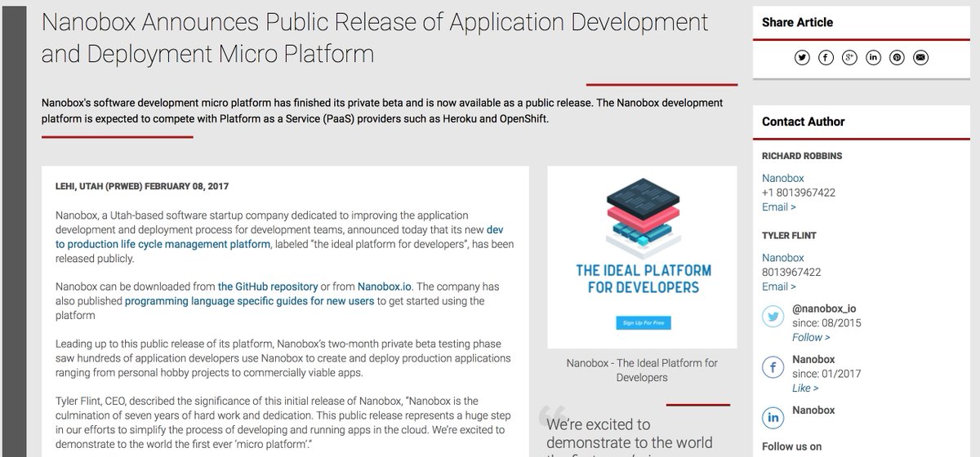The image size is (980, 457).
Task: Share article on Twitter icon
Action: coord(802,57)
